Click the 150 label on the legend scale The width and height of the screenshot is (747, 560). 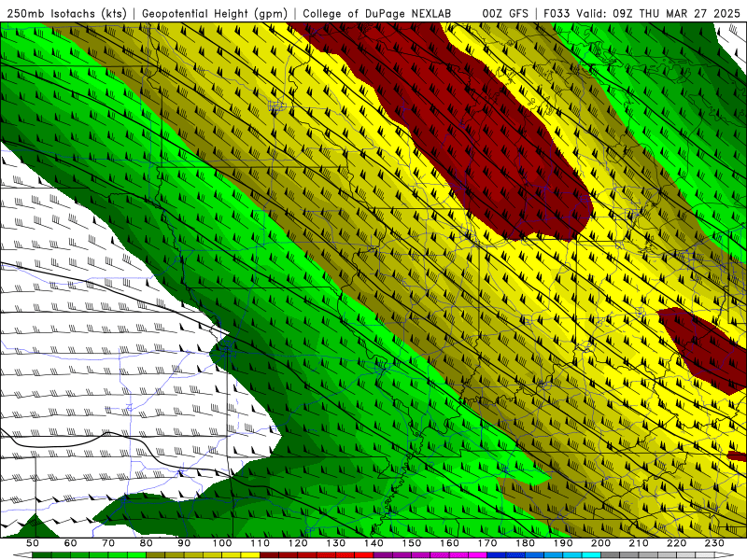pos(411,543)
